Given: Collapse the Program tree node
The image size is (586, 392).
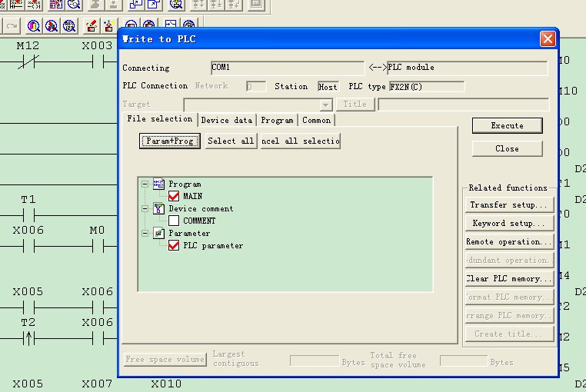Looking at the screenshot, I should 145,184.
